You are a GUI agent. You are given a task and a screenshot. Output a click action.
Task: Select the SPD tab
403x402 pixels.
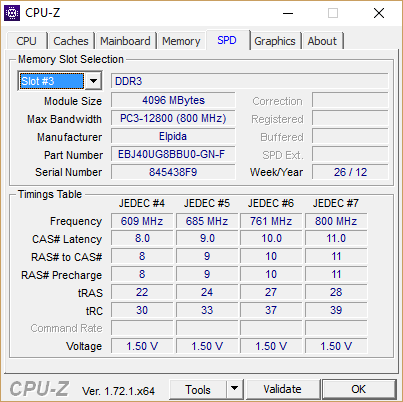coord(227,40)
